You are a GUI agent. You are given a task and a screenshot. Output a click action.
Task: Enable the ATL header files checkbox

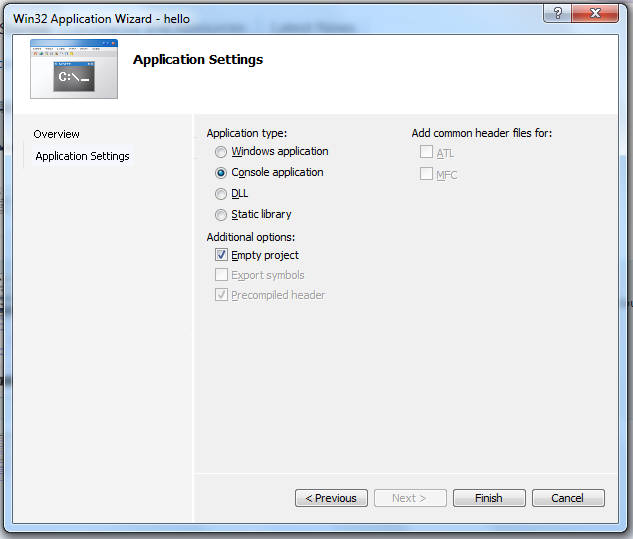click(427, 153)
